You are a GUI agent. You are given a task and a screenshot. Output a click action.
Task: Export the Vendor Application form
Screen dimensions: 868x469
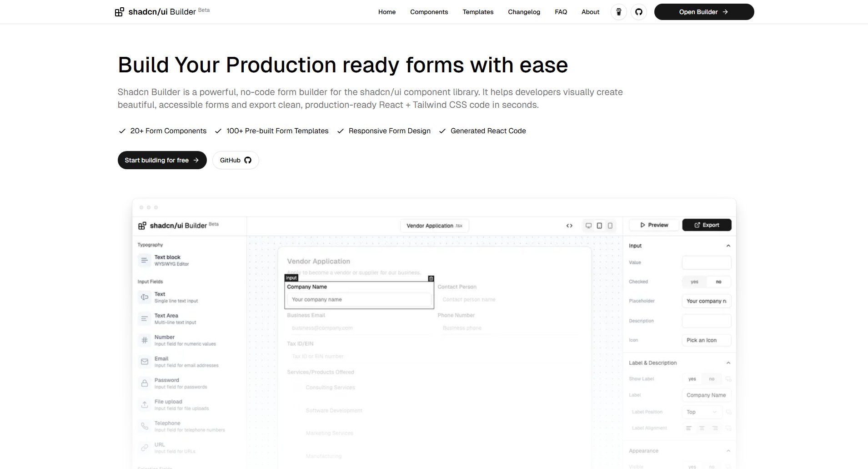pyautogui.click(x=706, y=225)
